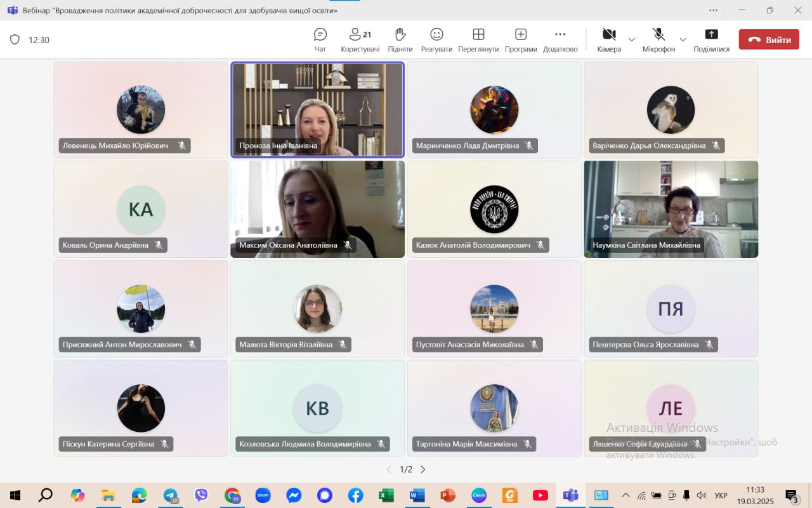
Task: Click Поділитися share screen icon
Action: [x=711, y=39]
